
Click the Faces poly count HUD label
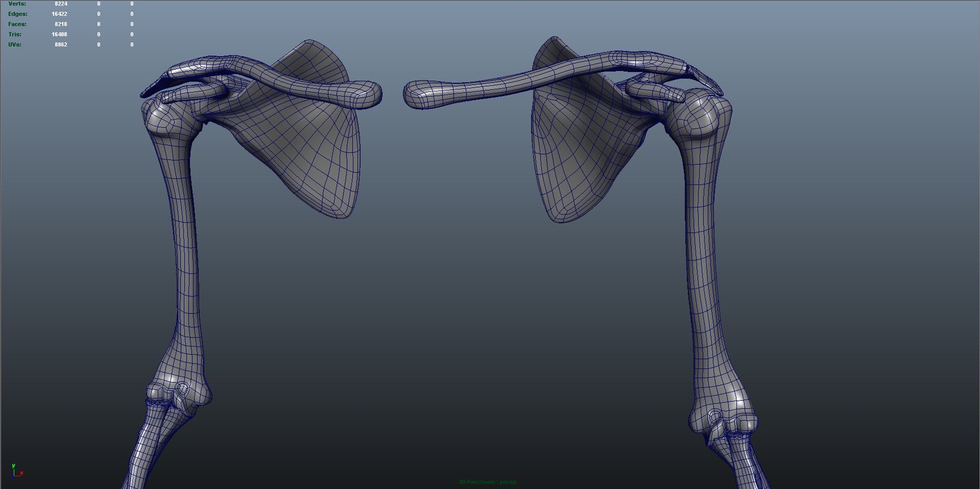[x=17, y=24]
